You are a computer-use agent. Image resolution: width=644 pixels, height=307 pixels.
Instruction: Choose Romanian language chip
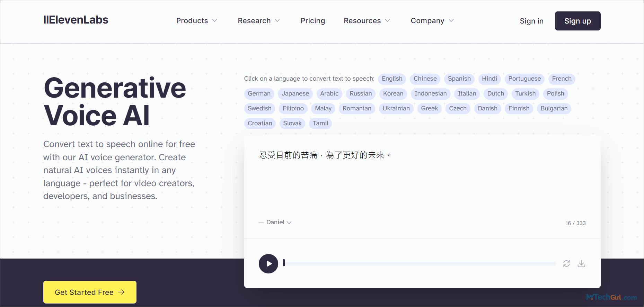[357, 109]
